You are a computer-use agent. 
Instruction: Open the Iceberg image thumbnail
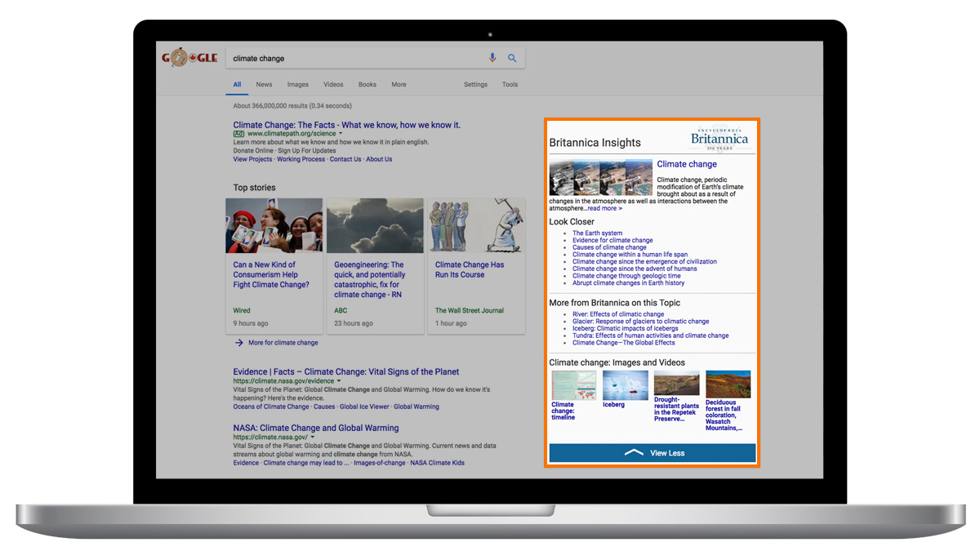(x=626, y=384)
